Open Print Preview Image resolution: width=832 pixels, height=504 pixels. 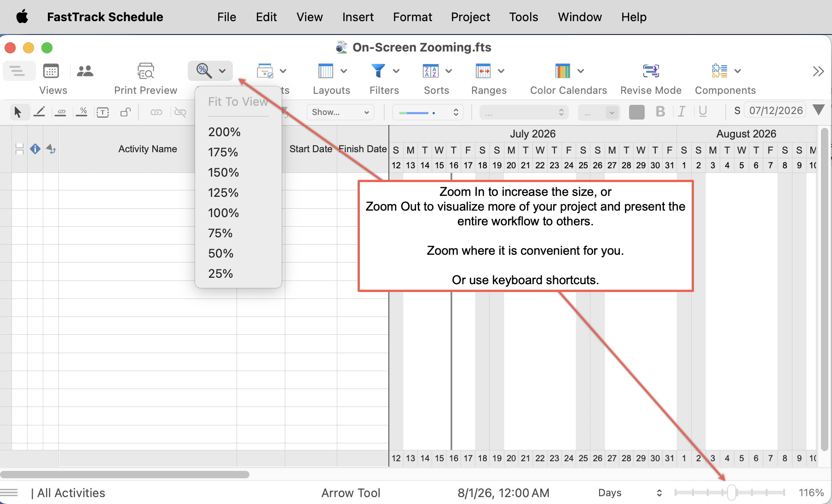(x=146, y=71)
